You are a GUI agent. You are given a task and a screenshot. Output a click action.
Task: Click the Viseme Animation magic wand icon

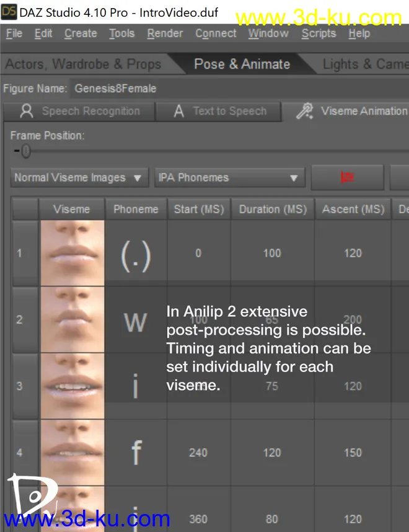point(304,111)
